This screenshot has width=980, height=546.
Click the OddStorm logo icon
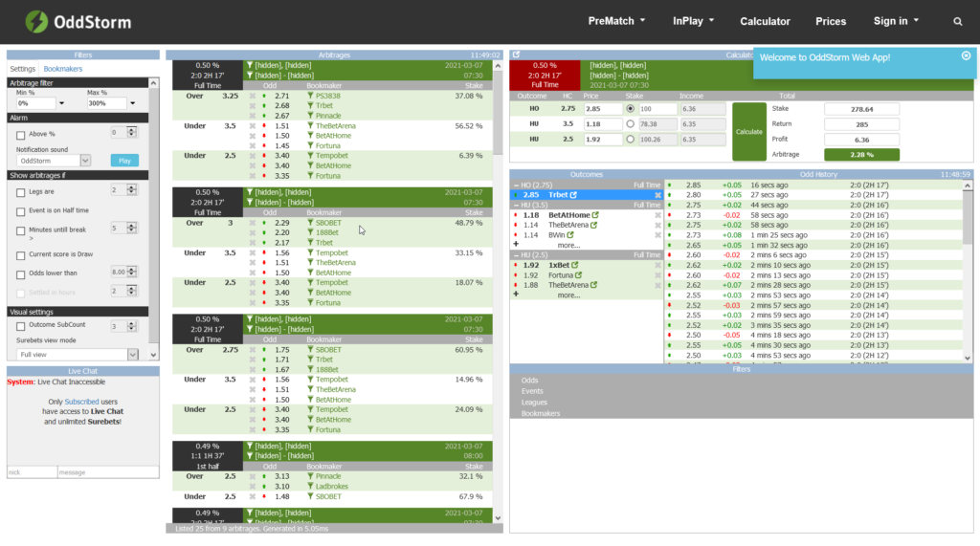pos(36,21)
